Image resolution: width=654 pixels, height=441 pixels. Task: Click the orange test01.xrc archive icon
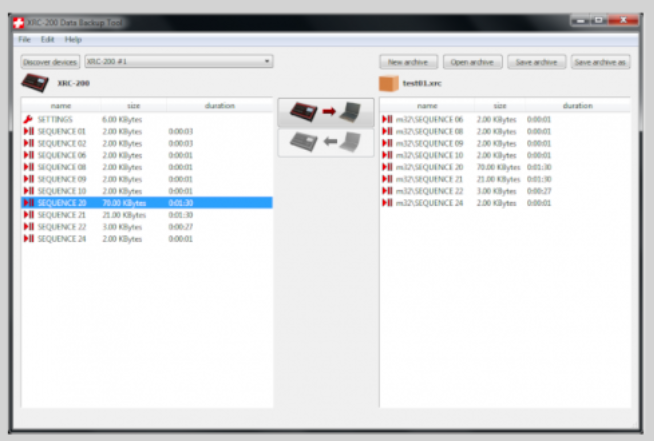pyautogui.click(x=389, y=83)
